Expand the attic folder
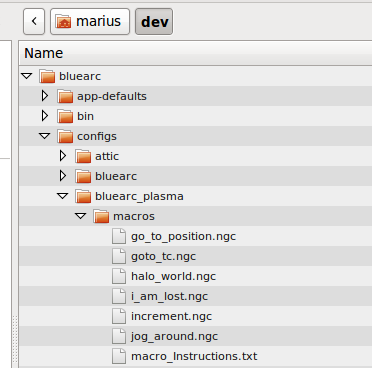Viewport: 372px width, 368px height. tap(63, 156)
